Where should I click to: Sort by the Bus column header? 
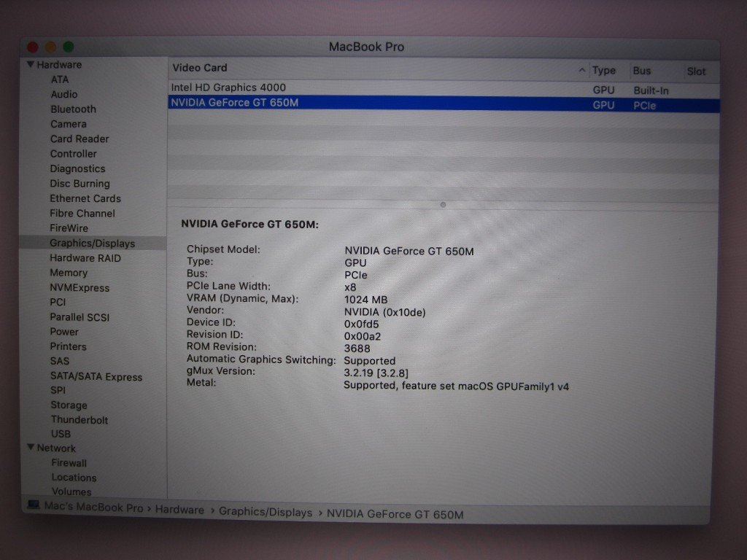coord(642,71)
